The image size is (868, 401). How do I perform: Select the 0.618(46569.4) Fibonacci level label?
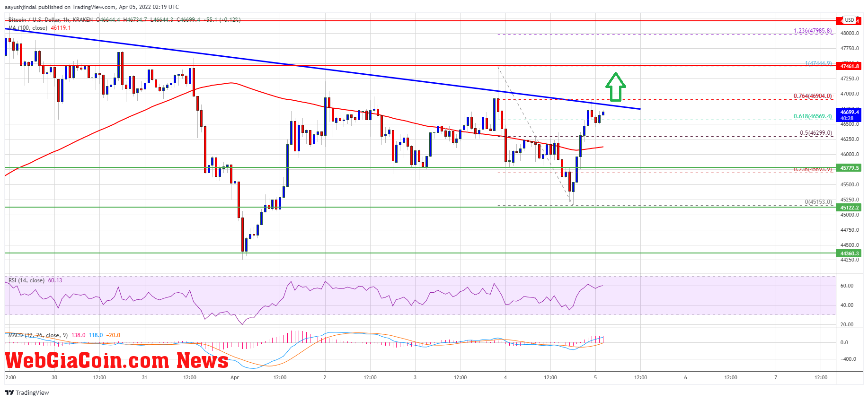813,116
